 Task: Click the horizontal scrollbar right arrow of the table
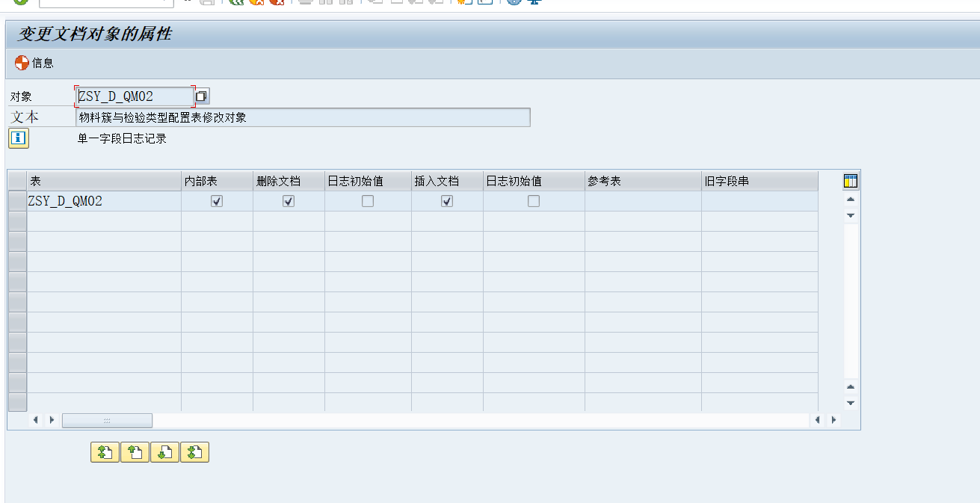coord(833,420)
